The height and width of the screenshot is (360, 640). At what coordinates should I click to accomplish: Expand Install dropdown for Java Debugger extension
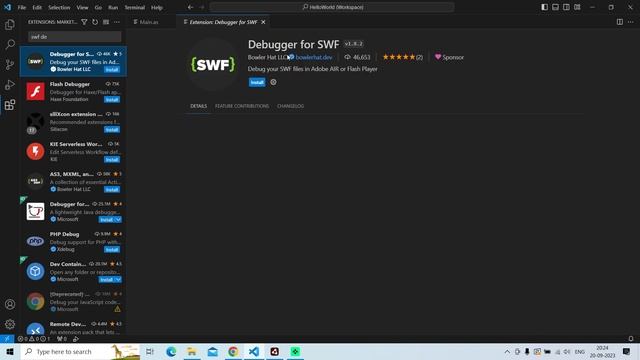(118, 220)
